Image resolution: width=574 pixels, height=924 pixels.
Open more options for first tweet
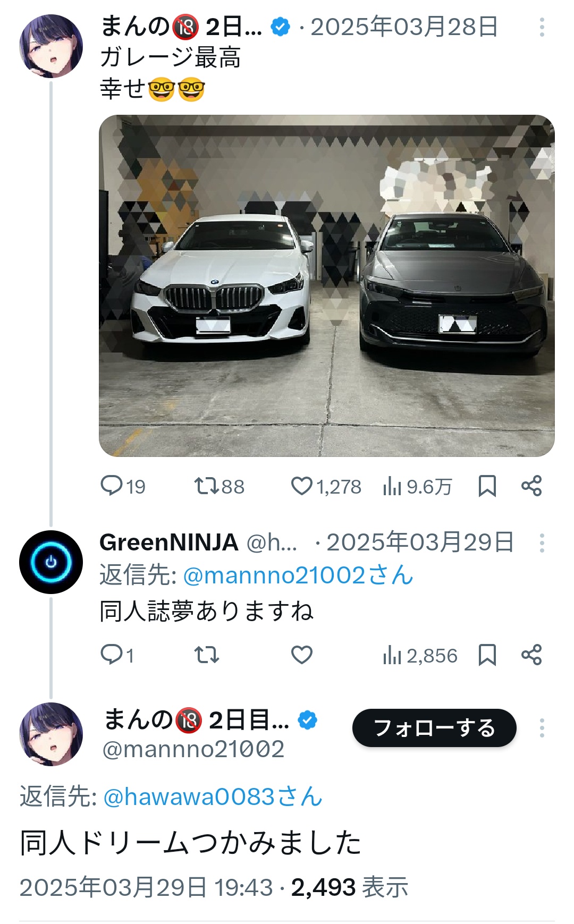542,27
